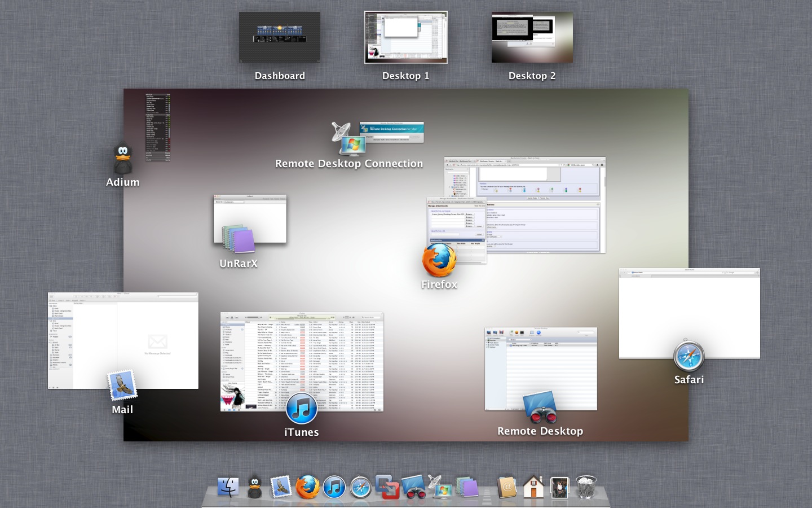
Task: Select the Adium contact list window
Action: [158, 127]
